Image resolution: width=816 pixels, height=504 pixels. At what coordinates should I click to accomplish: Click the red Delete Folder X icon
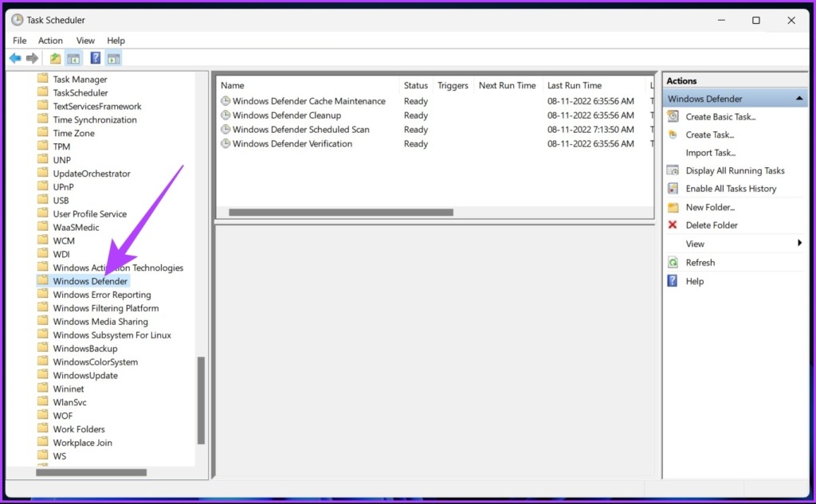[x=673, y=225]
